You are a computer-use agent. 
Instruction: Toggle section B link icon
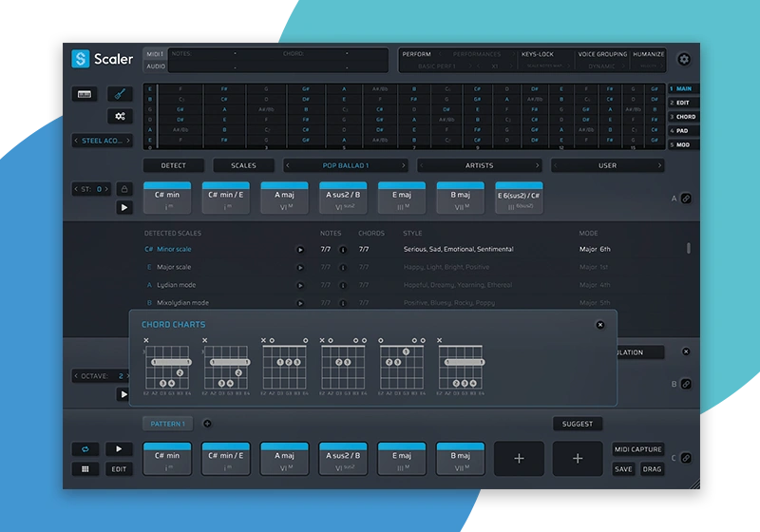(686, 384)
